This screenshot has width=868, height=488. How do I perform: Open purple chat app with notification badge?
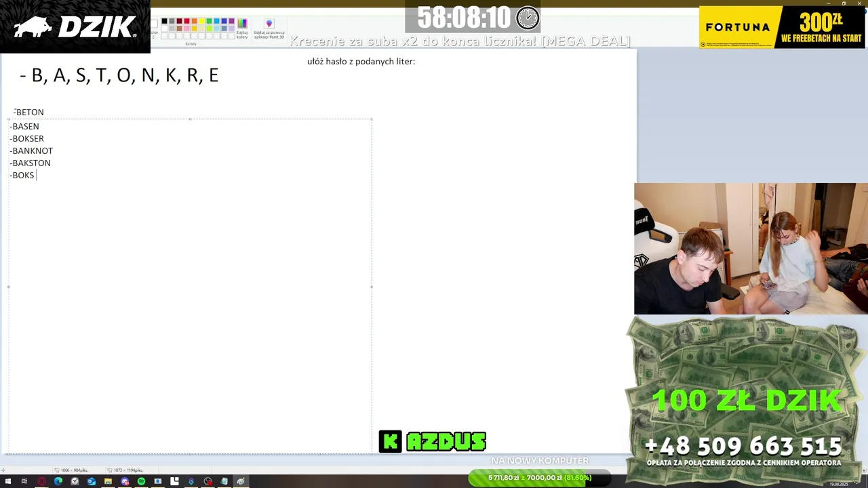point(125,481)
